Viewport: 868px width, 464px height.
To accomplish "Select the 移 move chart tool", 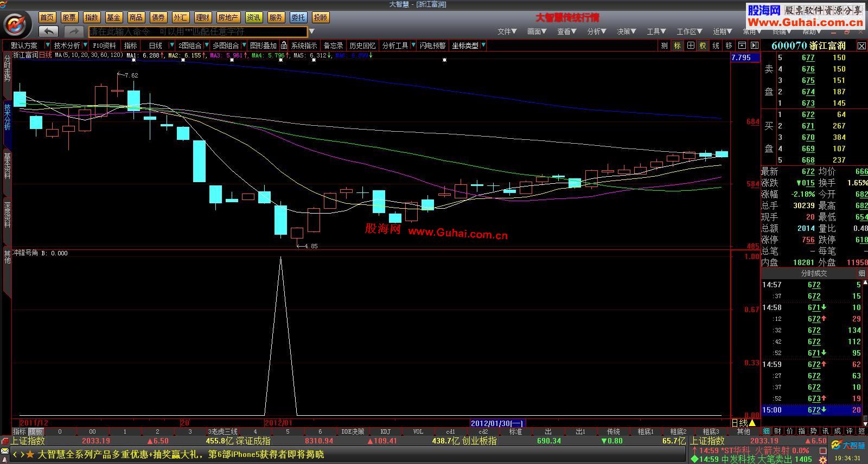I will click(729, 46).
